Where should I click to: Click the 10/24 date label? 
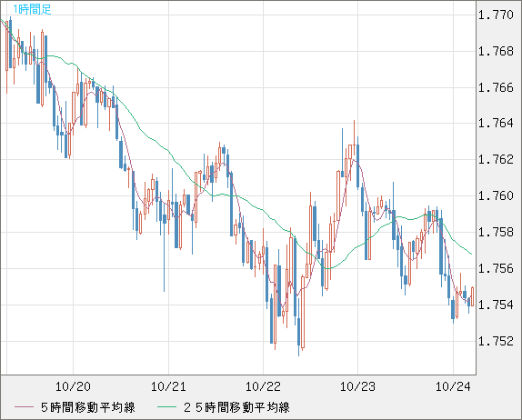point(453,386)
